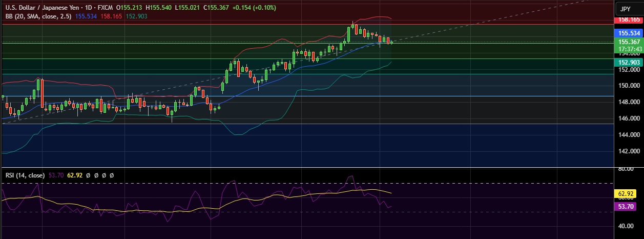644x239 pixels.
Task: Click the blue 155.534 BB basis value in legend
Action: point(87,16)
